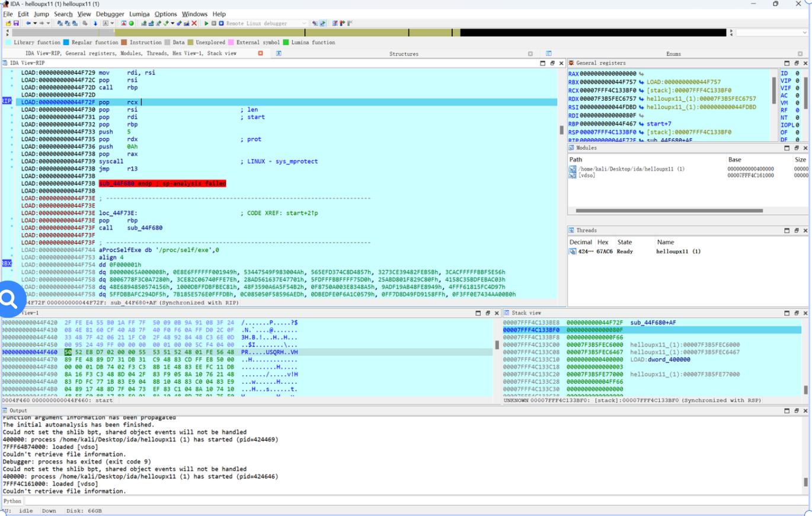Follow the jump arrow next to RBP value
The width and height of the screenshot is (812, 516).
[642, 124]
